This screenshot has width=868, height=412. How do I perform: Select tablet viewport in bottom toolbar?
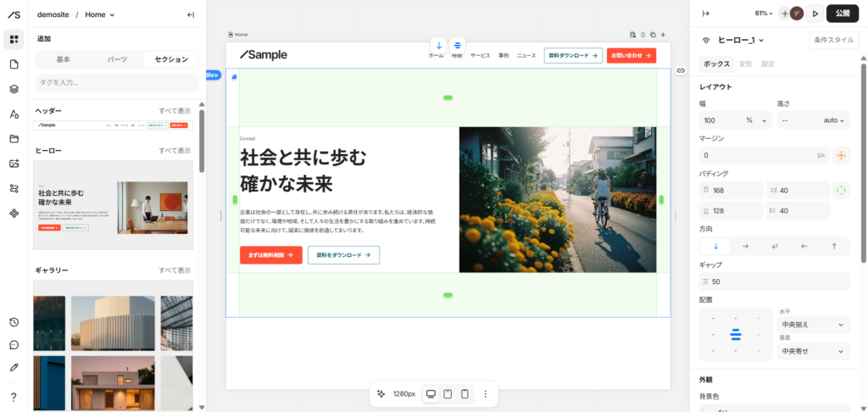point(448,393)
